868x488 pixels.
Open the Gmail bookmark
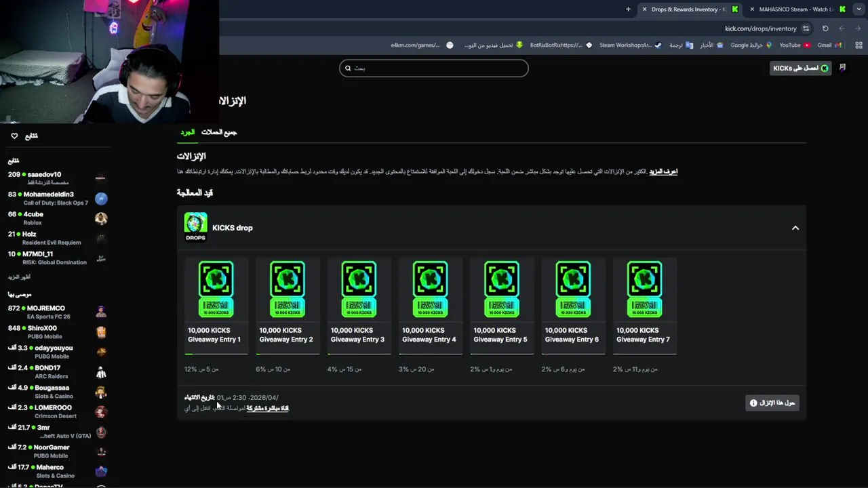tap(829, 45)
